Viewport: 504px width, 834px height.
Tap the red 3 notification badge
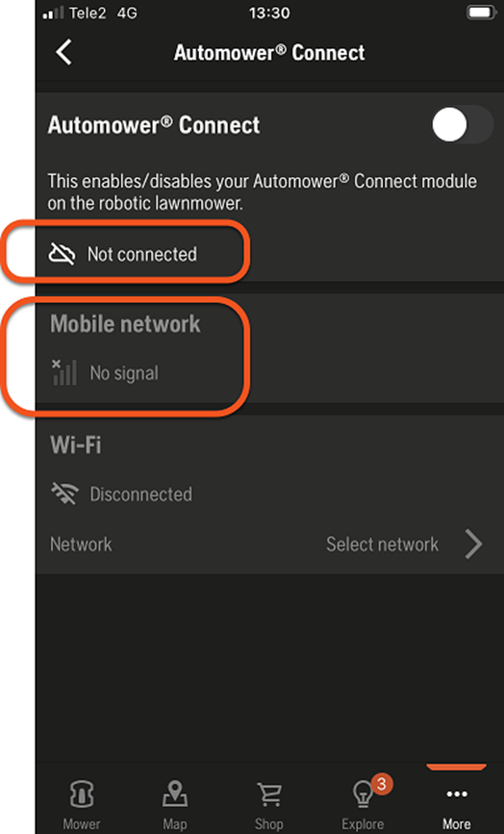[381, 783]
